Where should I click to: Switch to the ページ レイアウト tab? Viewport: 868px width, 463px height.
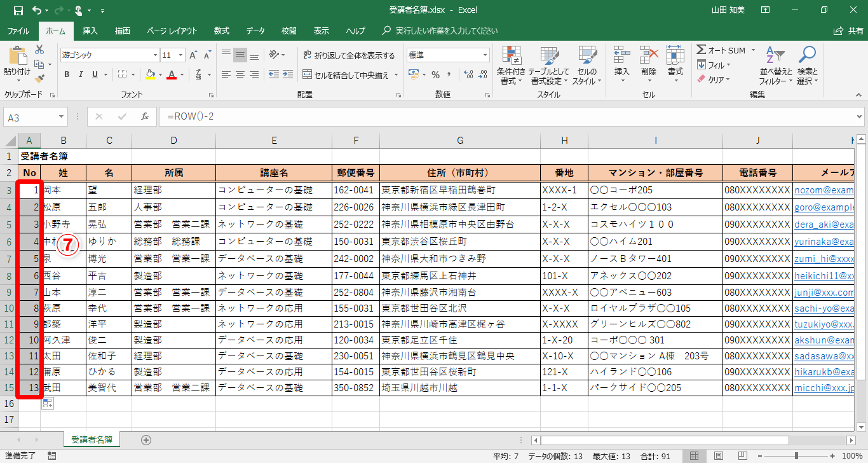tap(172, 31)
